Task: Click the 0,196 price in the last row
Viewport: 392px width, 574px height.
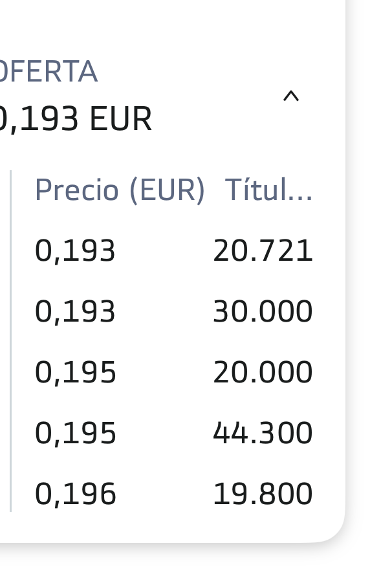Action: tap(76, 494)
